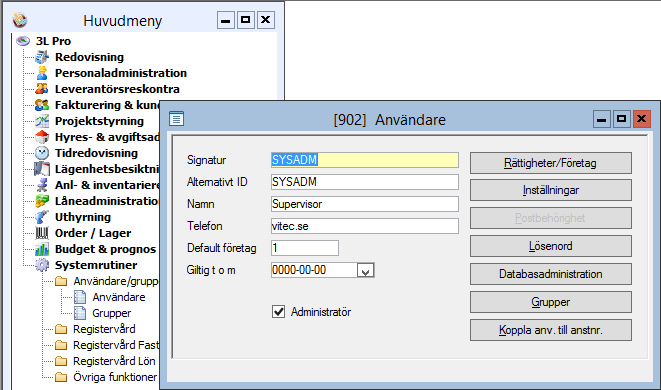The image size is (661, 390).
Task: Click the Anl- & inventarier icon
Action: click(x=42, y=185)
